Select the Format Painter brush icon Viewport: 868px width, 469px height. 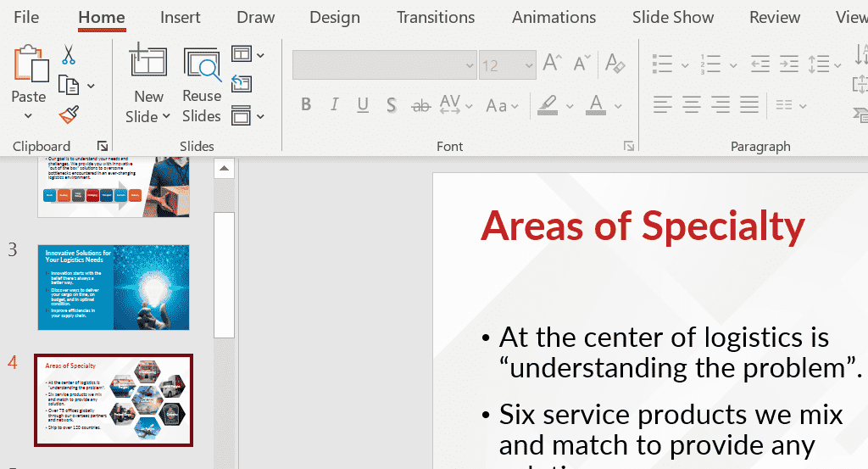69,114
